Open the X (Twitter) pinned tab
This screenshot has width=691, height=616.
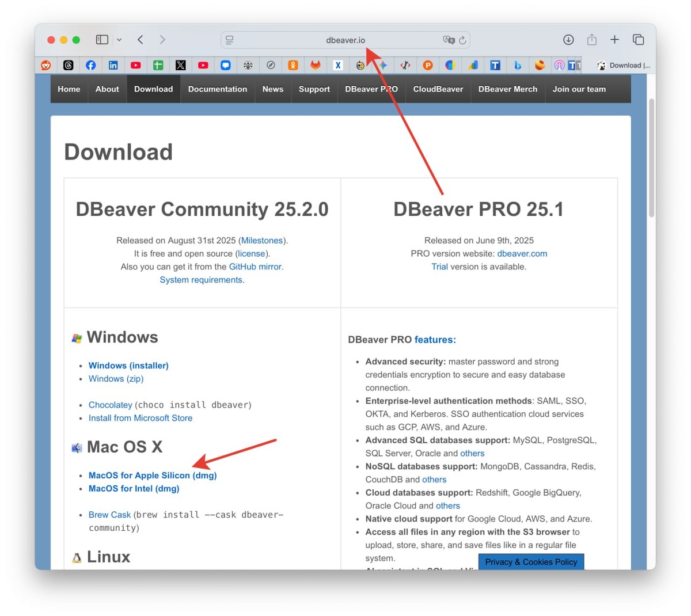[181, 65]
